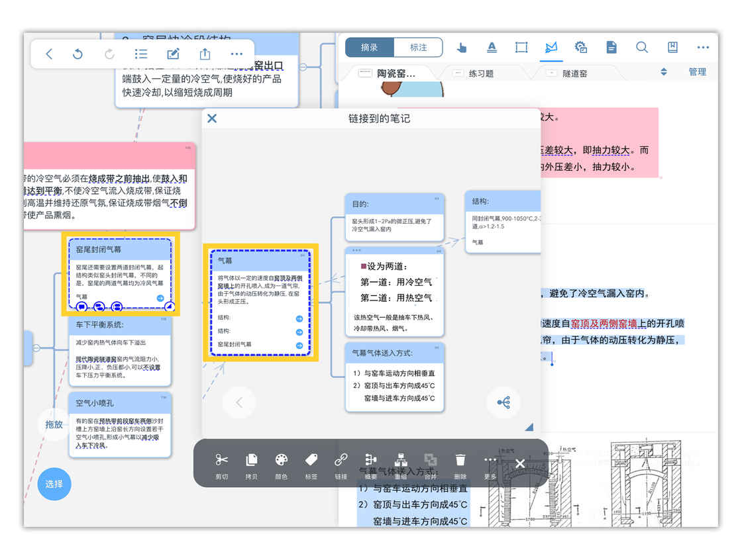Expand the document tab sort arrows
The height and width of the screenshot is (560, 742).
(663, 72)
